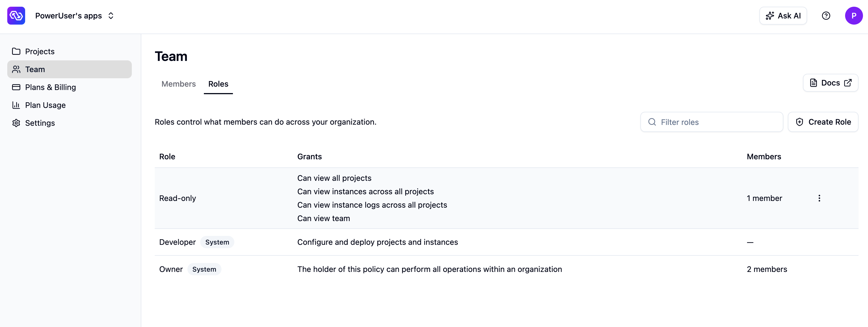
Task: Open the Docs external link
Action: (830, 83)
